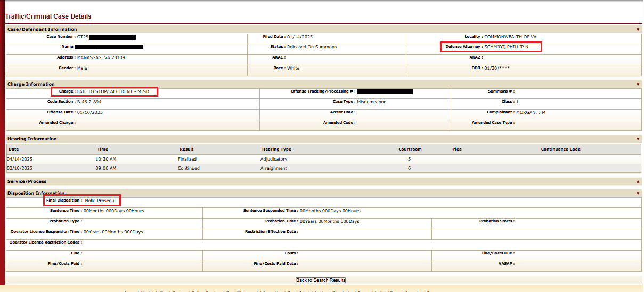Click the Hearing Type column header
The image size is (644, 292).
276,149
